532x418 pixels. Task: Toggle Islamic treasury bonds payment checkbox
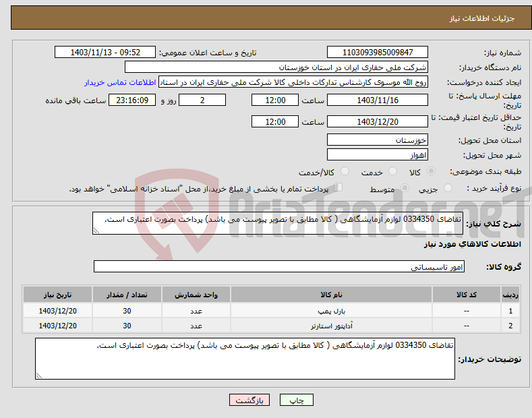tap(338, 187)
